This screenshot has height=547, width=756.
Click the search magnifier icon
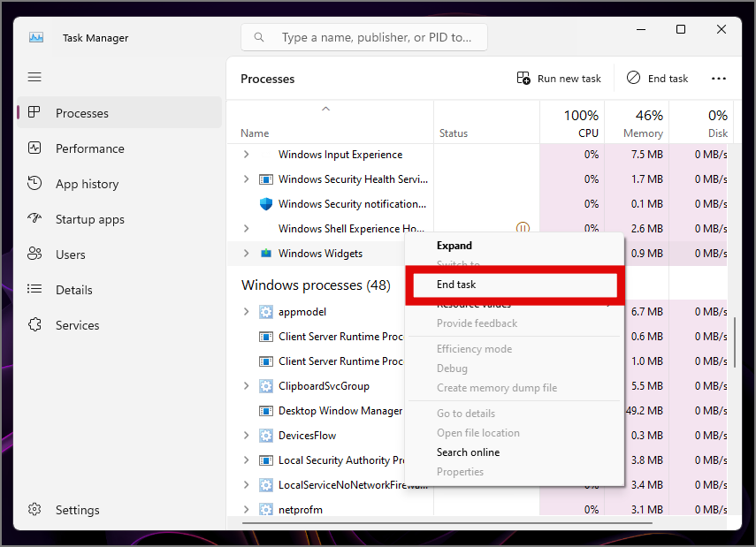259,37
